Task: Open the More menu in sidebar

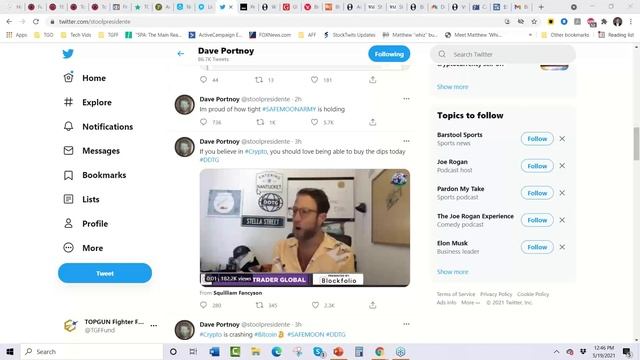Action: (x=83, y=248)
